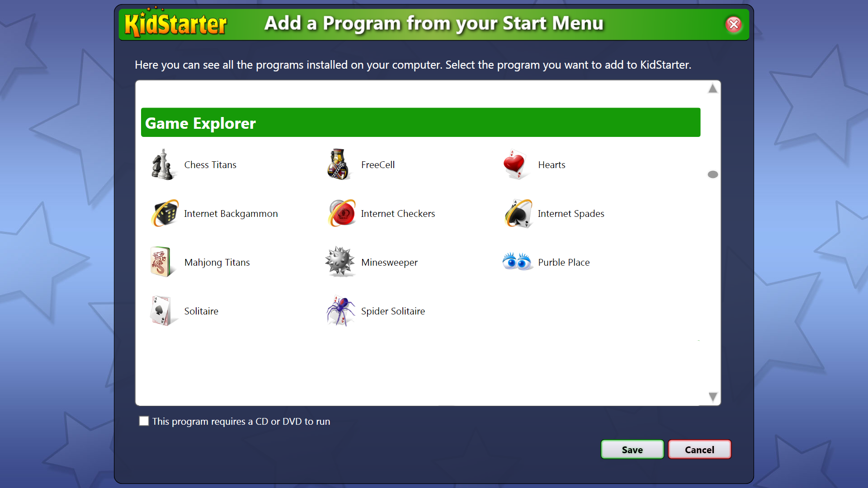Click the Game Explorer section header
868x488 pixels.
420,123
